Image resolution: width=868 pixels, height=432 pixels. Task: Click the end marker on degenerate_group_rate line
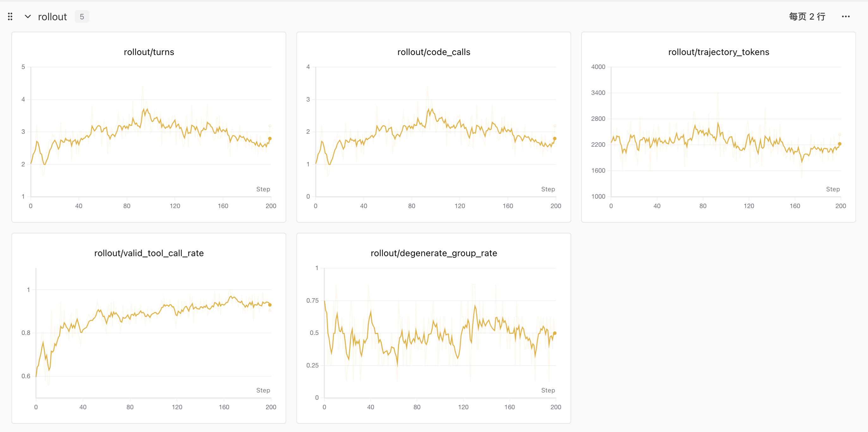(555, 333)
